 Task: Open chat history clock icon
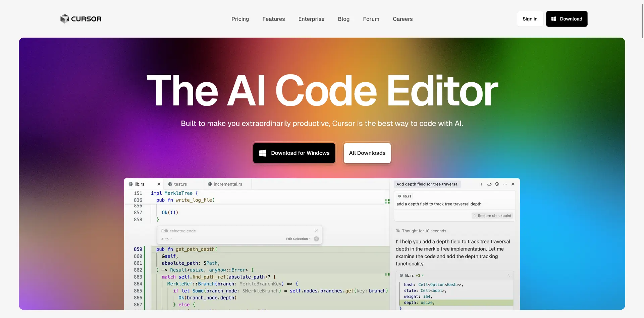click(497, 184)
